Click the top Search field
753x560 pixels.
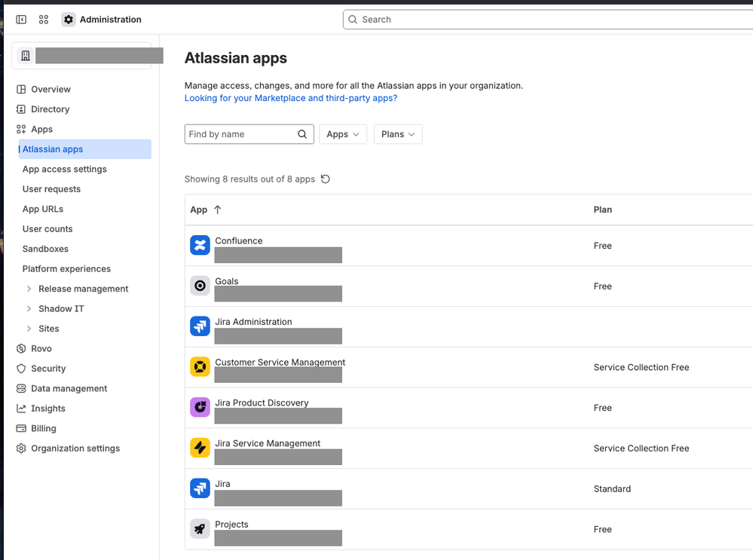pyautogui.click(x=547, y=19)
